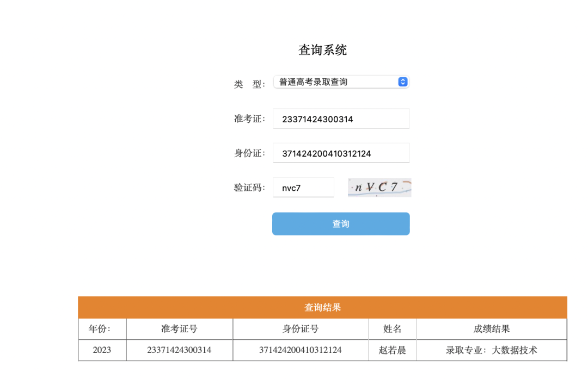Click the 录取专业：大数据技术 result cell

pos(491,350)
